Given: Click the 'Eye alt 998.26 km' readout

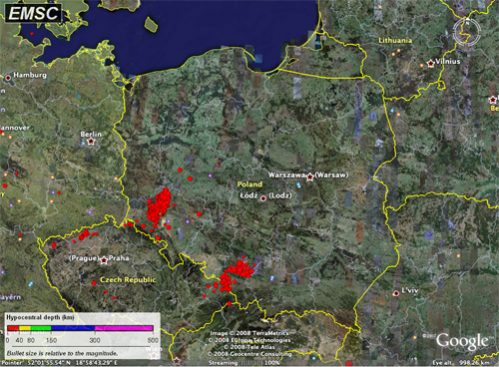Looking at the screenshot, I should [461, 363].
